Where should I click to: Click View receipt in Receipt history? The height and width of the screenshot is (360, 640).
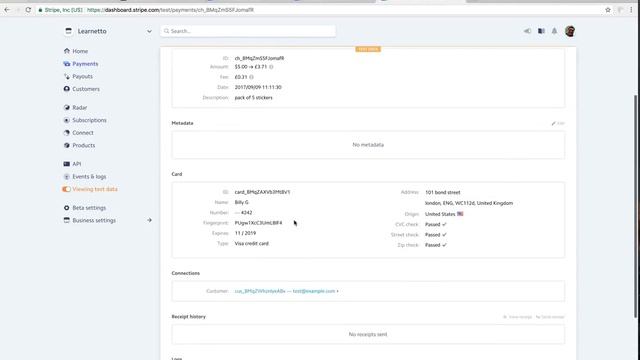(518, 317)
